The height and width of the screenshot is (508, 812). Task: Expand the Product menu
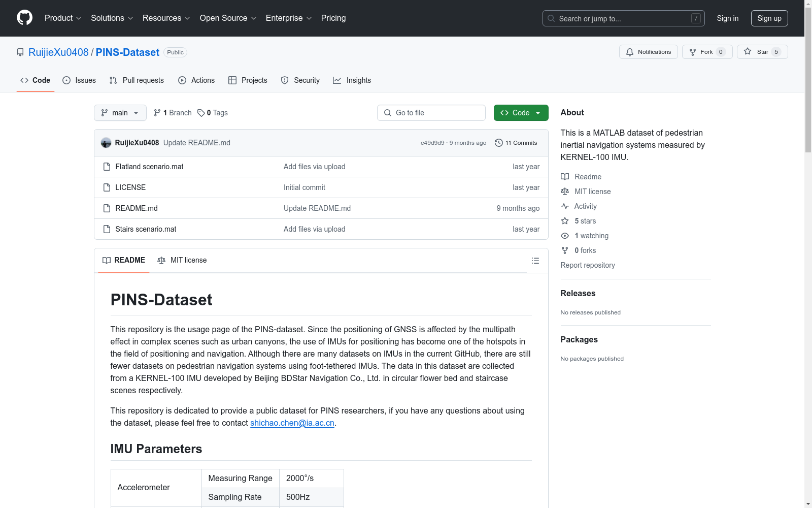pyautogui.click(x=63, y=18)
